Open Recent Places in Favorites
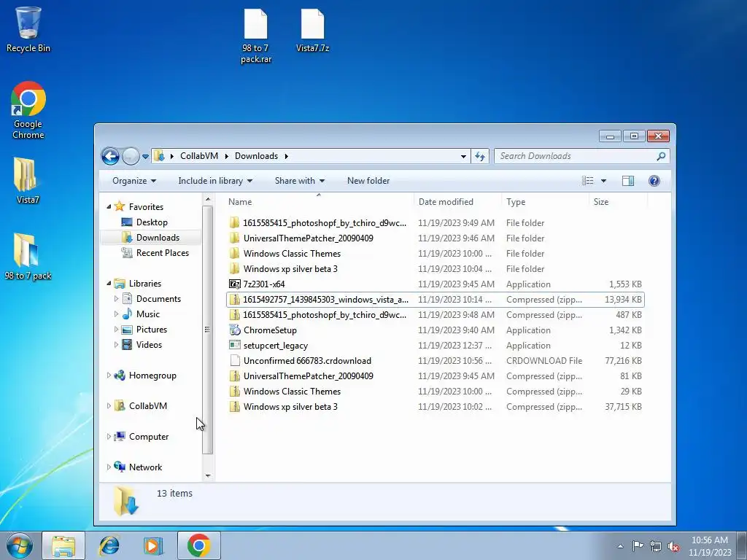This screenshot has width=747, height=560. pyautogui.click(x=162, y=253)
